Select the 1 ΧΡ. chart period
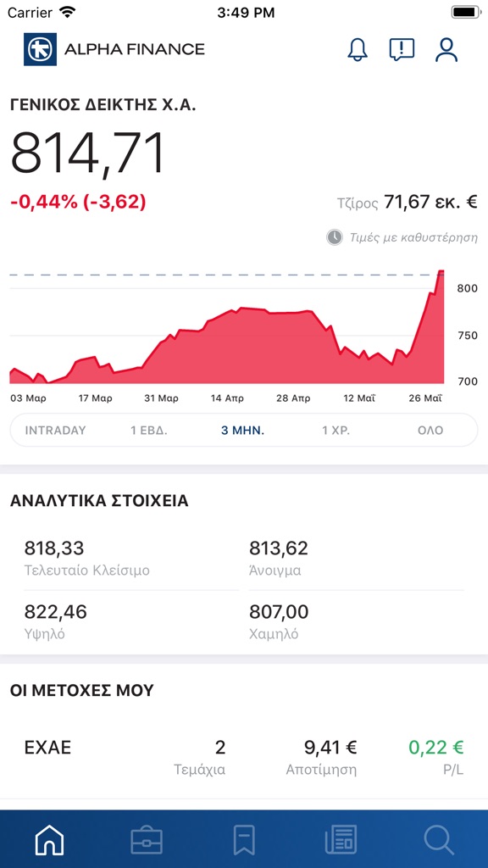 pyautogui.click(x=337, y=430)
